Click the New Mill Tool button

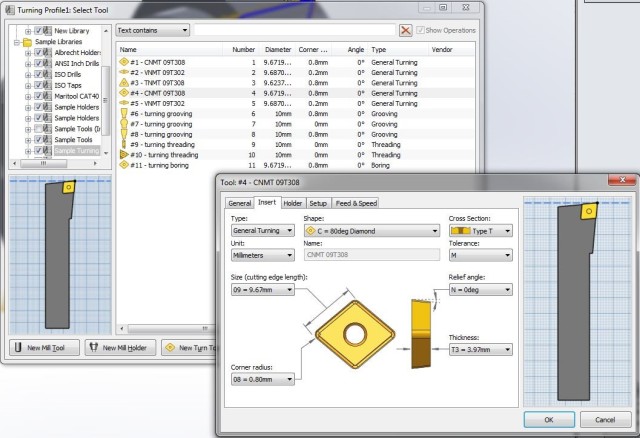click(44, 347)
